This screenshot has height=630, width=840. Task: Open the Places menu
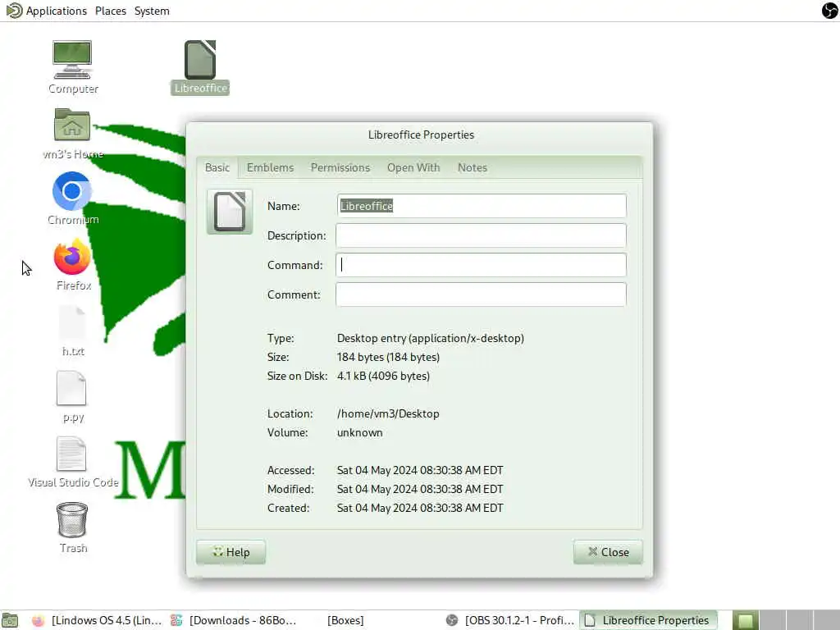pyautogui.click(x=111, y=11)
